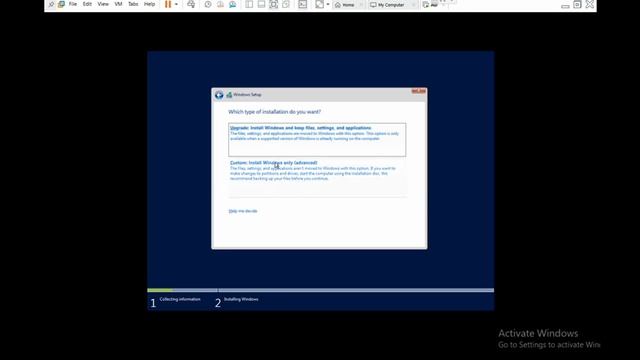The height and width of the screenshot is (360, 640).
Task: Toggle the library sidebar view icon
Action: coord(249,4)
